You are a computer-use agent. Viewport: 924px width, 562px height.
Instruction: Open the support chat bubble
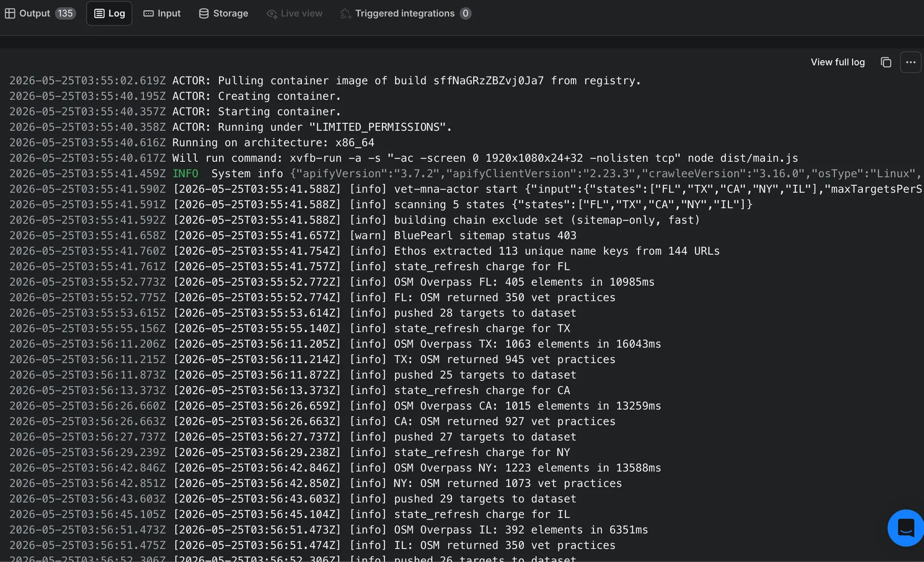tap(906, 528)
